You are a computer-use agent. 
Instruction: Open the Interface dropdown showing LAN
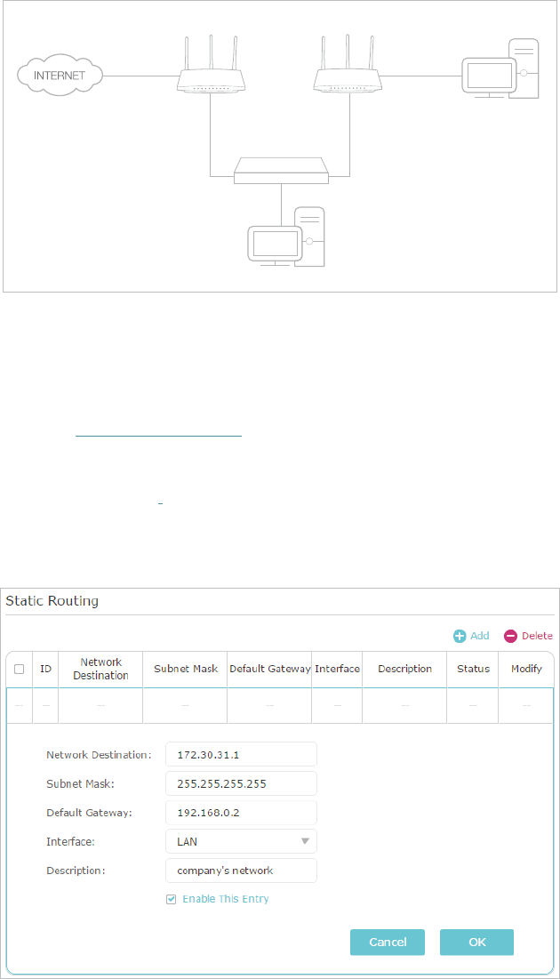pos(241,841)
